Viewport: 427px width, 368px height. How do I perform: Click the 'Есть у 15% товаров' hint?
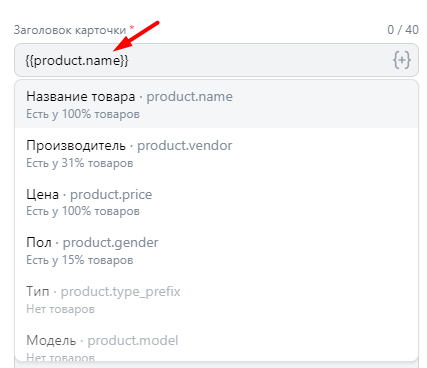coord(80,260)
